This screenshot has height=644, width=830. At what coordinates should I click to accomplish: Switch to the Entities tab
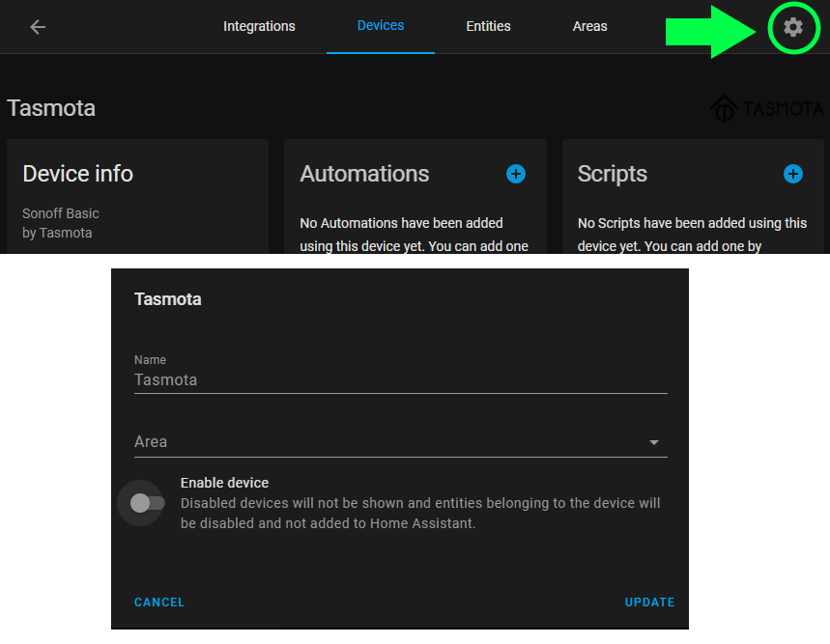[488, 27]
